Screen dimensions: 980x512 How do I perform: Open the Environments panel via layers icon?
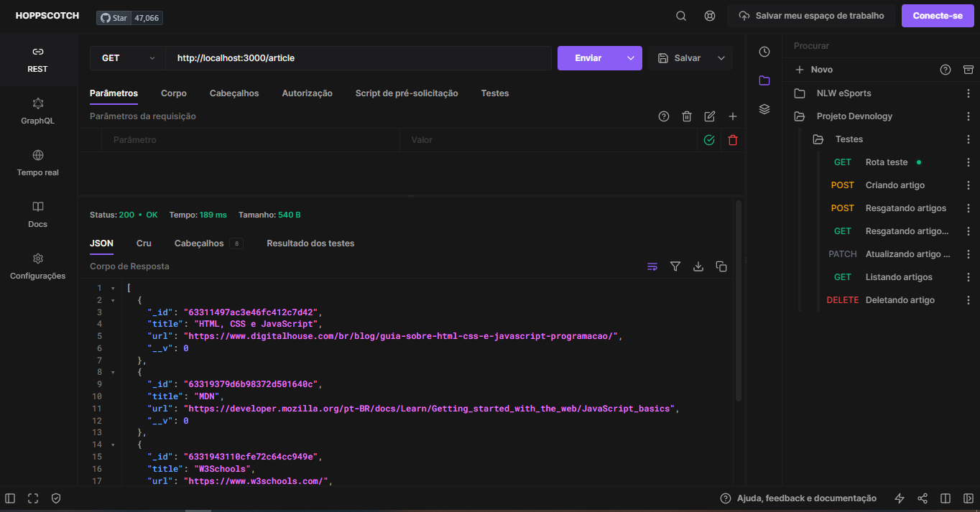point(764,109)
